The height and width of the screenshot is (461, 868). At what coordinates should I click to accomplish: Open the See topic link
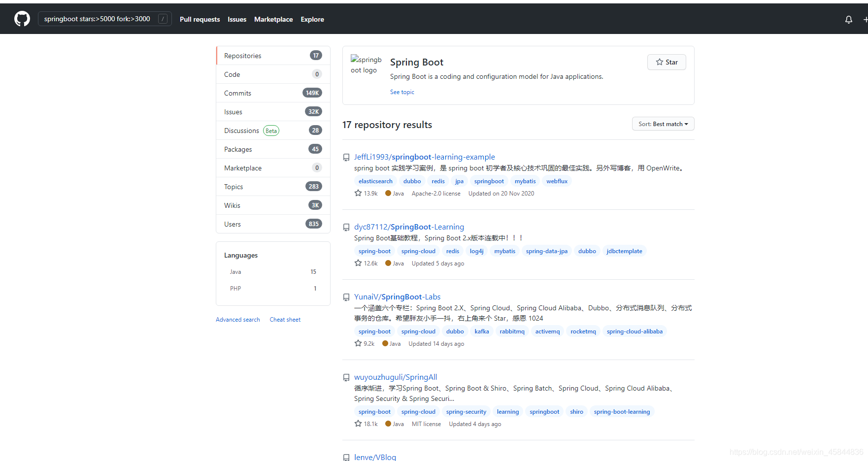402,92
